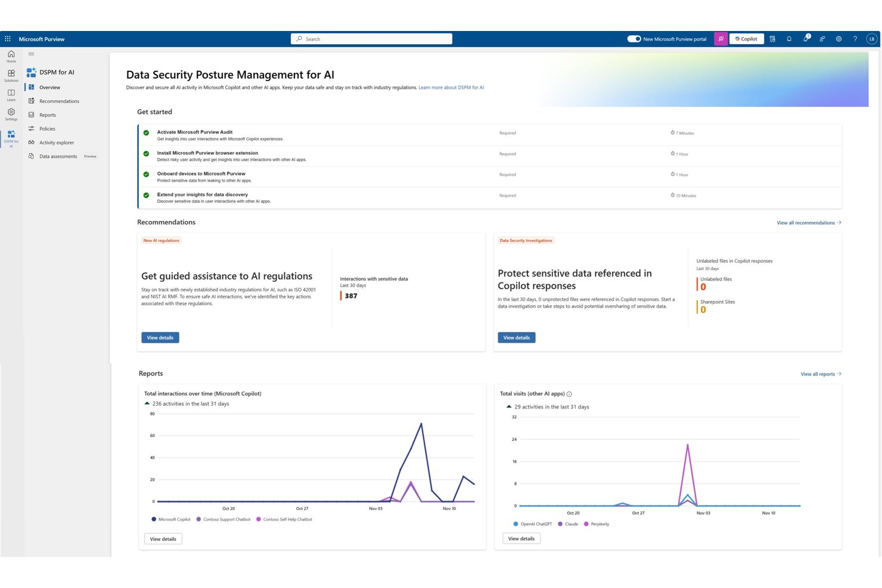Screen dimensions: 882x588
Task: Click the Get guided assistance to AI regulations heading
Action: click(x=226, y=276)
